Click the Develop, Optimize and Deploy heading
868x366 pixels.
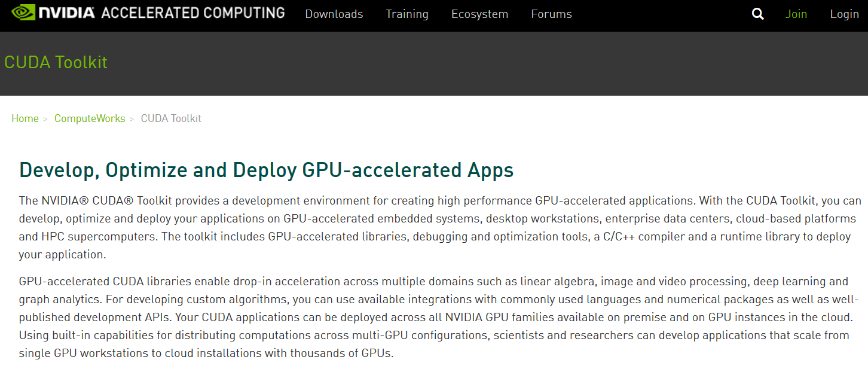click(x=266, y=170)
